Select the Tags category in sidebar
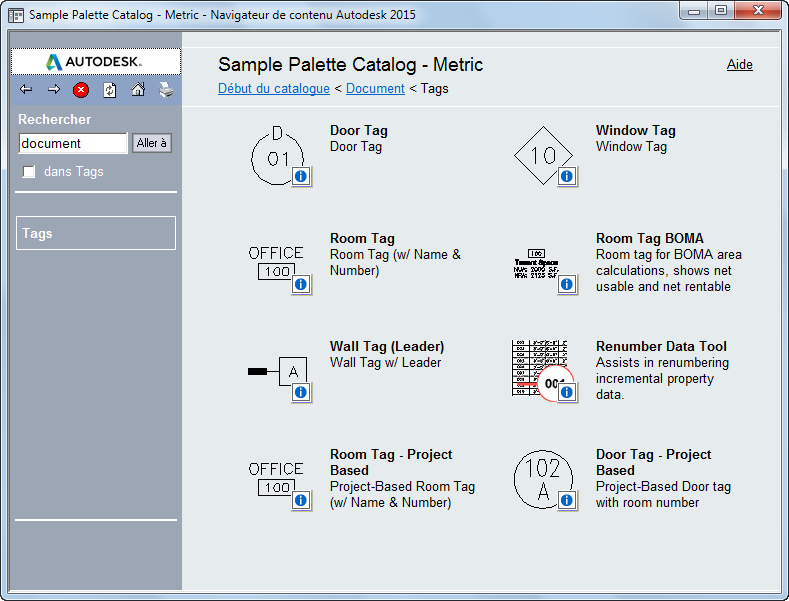This screenshot has height=601, width=789. pos(96,233)
